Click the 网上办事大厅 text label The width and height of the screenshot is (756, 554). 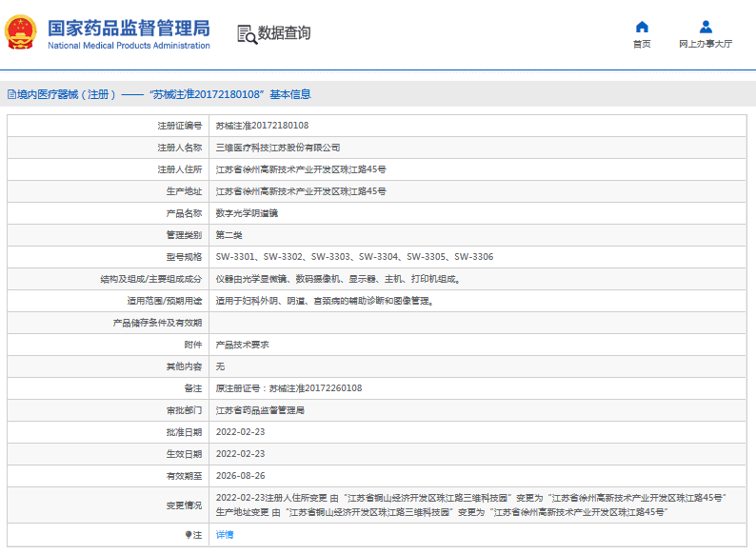tap(706, 44)
